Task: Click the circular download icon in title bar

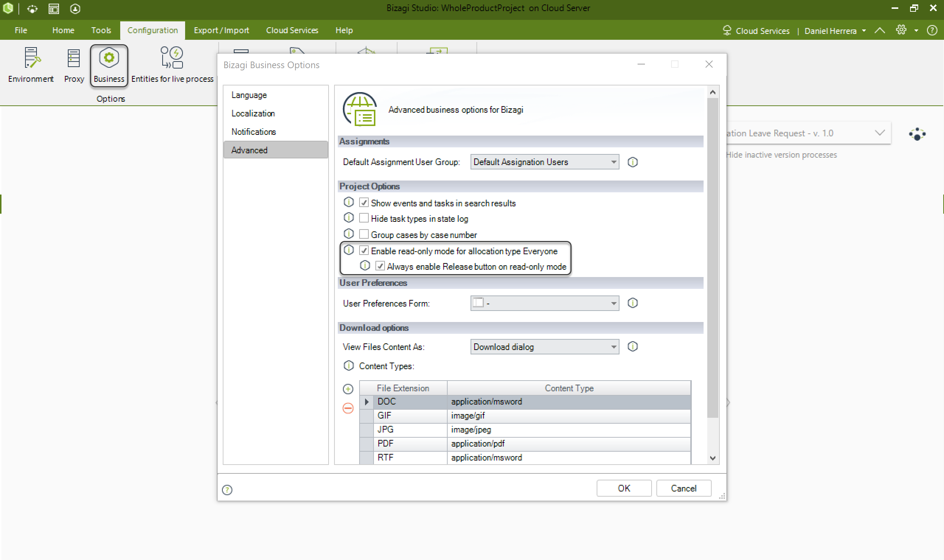Action: pos(75,8)
